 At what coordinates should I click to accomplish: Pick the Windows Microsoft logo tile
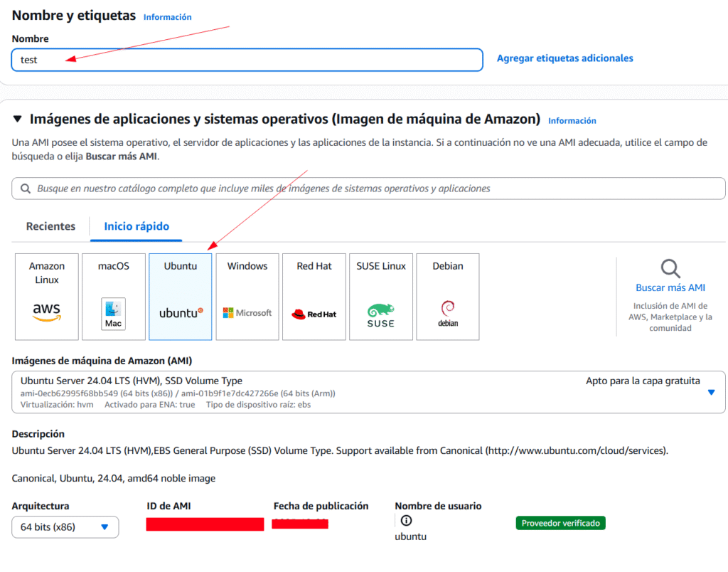247,297
